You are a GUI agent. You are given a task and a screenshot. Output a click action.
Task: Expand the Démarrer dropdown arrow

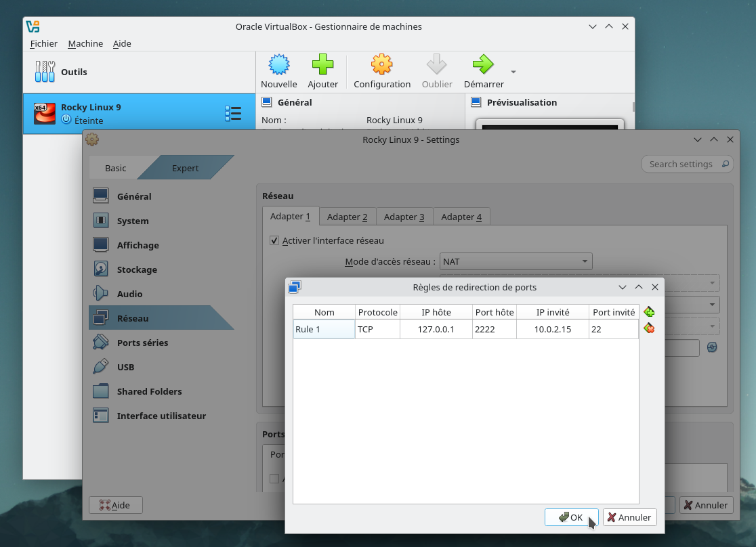pyautogui.click(x=513, y=72)
